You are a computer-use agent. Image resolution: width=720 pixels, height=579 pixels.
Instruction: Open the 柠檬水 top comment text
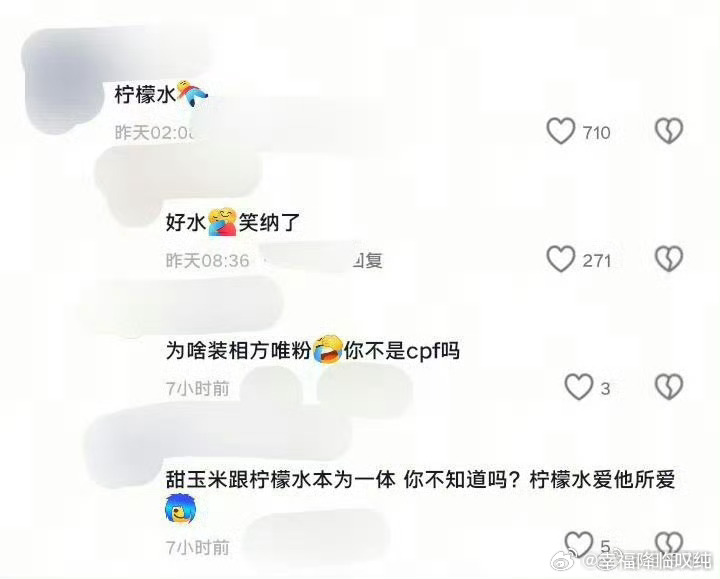pyautogui.click(x=145, y=95)
